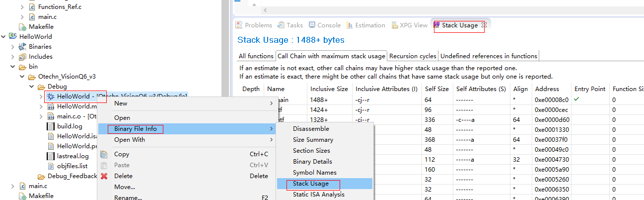The height and width of the screenshot is (200, 644).
Task: Choose Size Summary from the submenu
Action: click(x=313, y=140)
